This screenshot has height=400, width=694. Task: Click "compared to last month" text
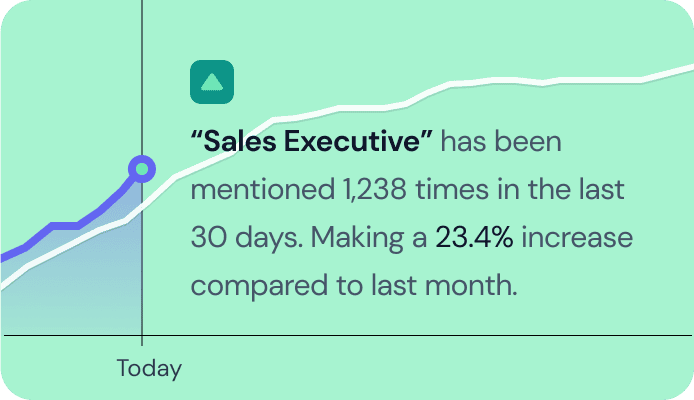pyautogui.click(x=353, y=286)
